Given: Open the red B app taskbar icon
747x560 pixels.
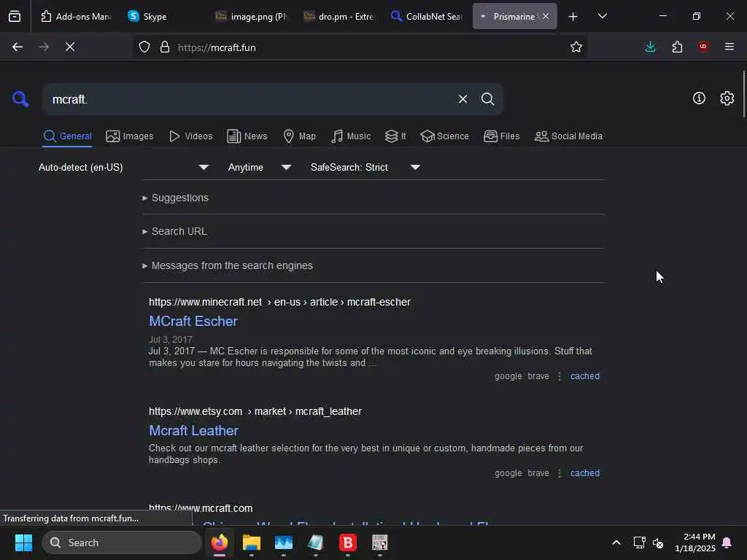Looking at the screenshot, I should coord(348,542).
